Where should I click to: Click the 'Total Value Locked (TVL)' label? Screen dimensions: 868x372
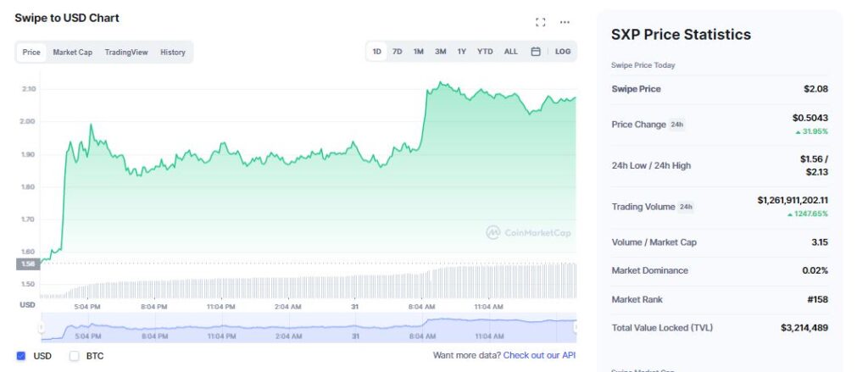click(x=662, y=328)
